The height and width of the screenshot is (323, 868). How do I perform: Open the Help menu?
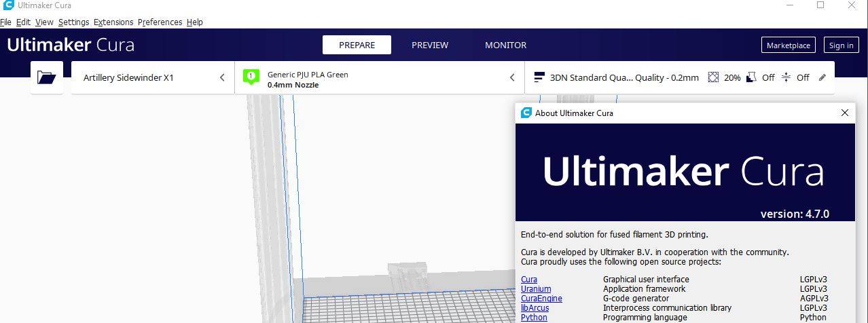click(195, 22)
